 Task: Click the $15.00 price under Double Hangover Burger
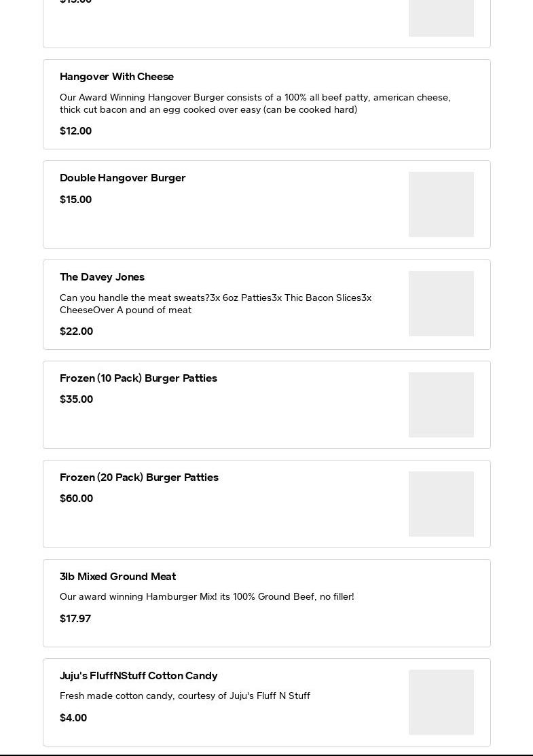pos(75,200)
